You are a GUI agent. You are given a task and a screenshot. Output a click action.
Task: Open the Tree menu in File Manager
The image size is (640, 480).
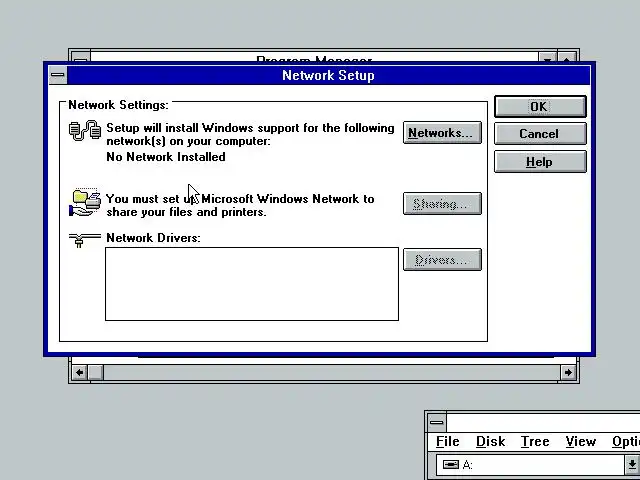(535, 442)
